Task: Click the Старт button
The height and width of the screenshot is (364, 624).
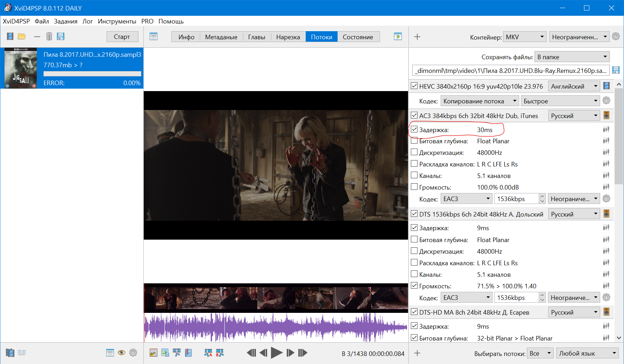Action: click(122, 37)
